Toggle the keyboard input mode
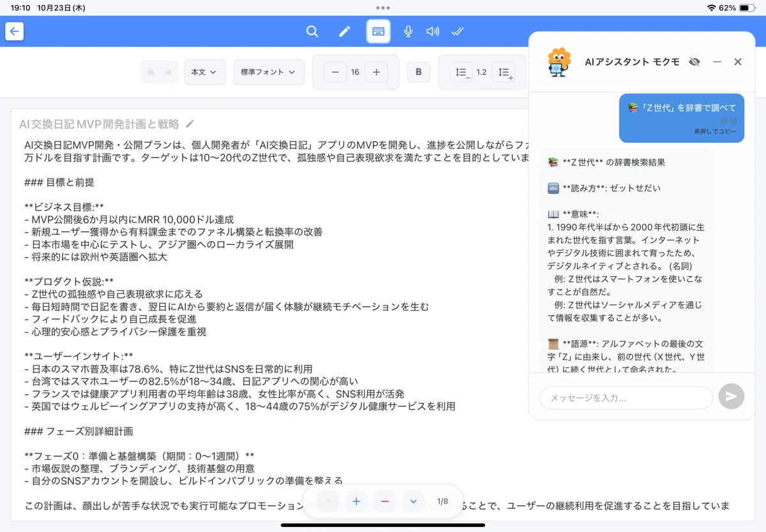Viewport: 766px width, 532px height. (379, 31)
